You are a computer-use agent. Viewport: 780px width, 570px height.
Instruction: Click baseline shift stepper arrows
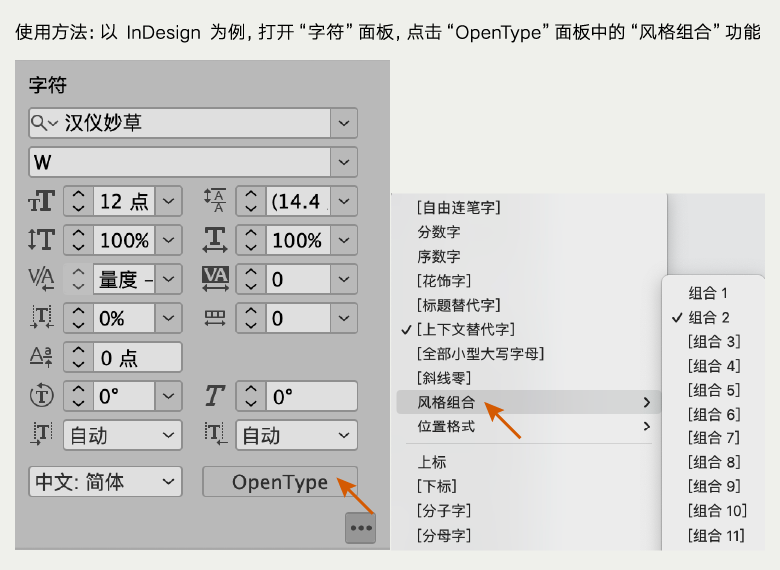coord(79,357)
